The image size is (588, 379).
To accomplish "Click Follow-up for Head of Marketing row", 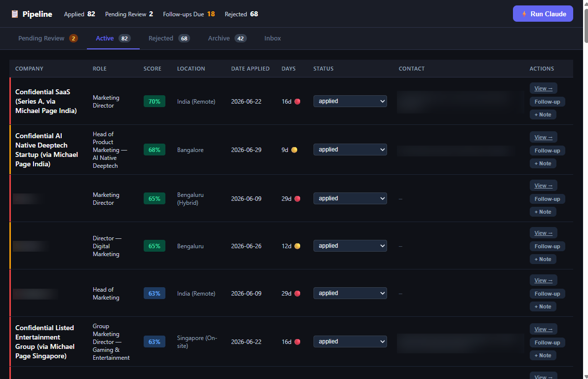I will pyautogui.click(x=547, y=294).
